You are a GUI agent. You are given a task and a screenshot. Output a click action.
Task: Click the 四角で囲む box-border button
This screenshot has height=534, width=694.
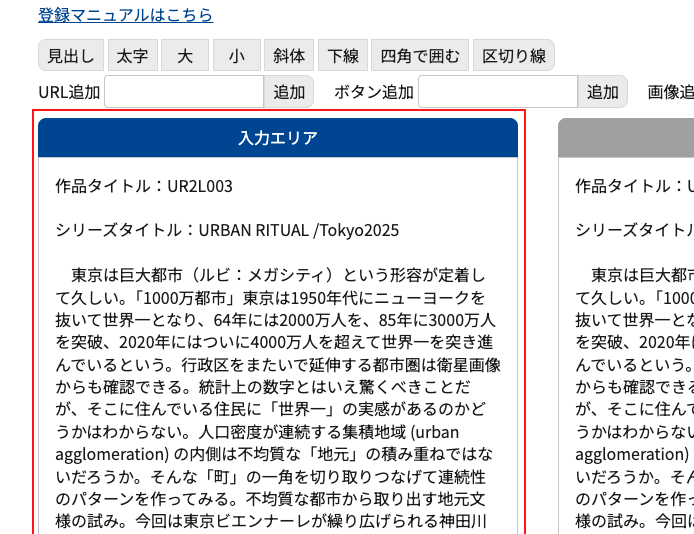[x=419, y=56]
